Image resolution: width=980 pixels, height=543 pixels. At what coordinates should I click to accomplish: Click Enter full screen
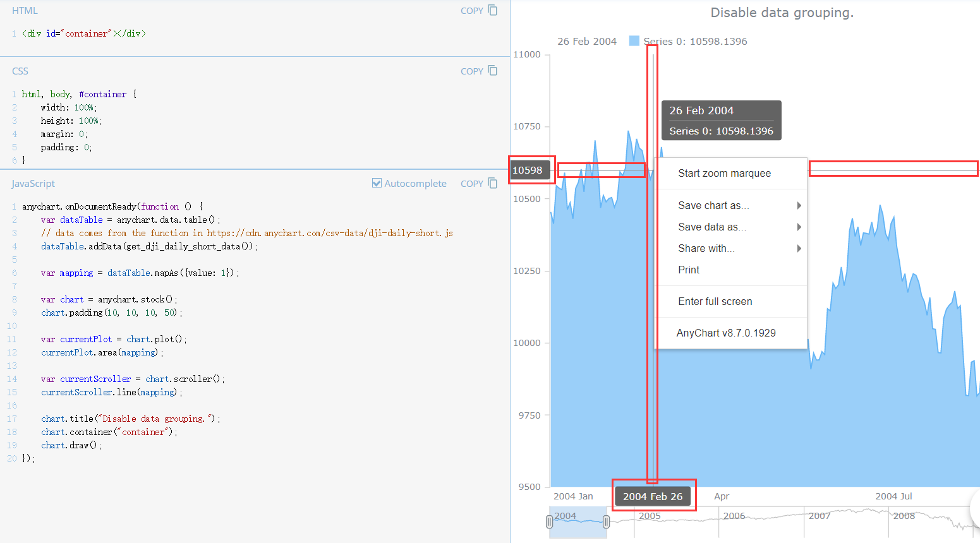click(714, 301)
